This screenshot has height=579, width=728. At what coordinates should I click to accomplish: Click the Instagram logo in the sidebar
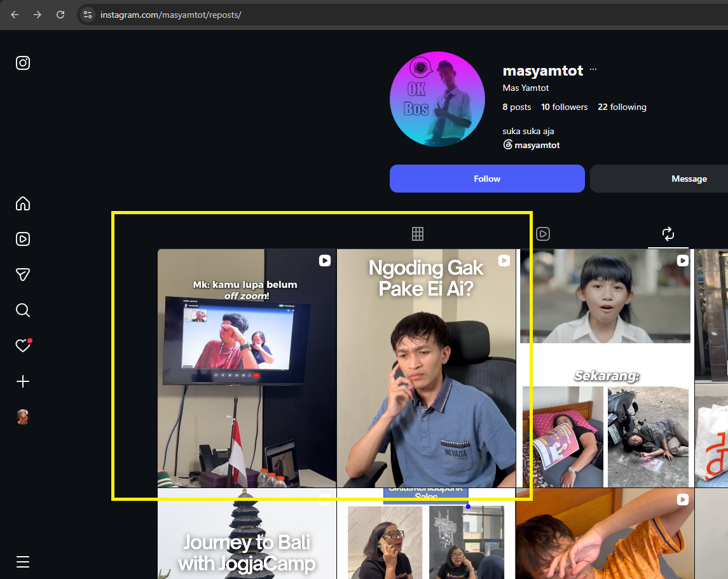click(23, 63)
